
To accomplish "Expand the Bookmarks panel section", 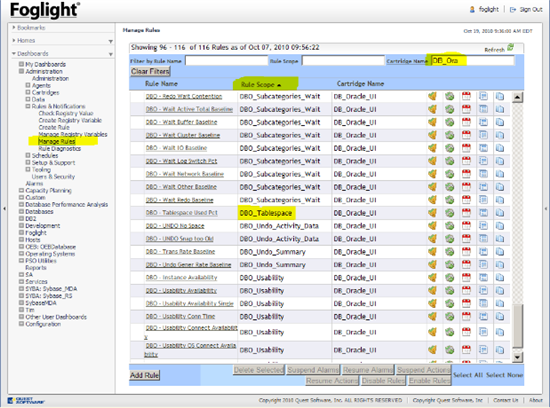I will click(x=14, y=27).
